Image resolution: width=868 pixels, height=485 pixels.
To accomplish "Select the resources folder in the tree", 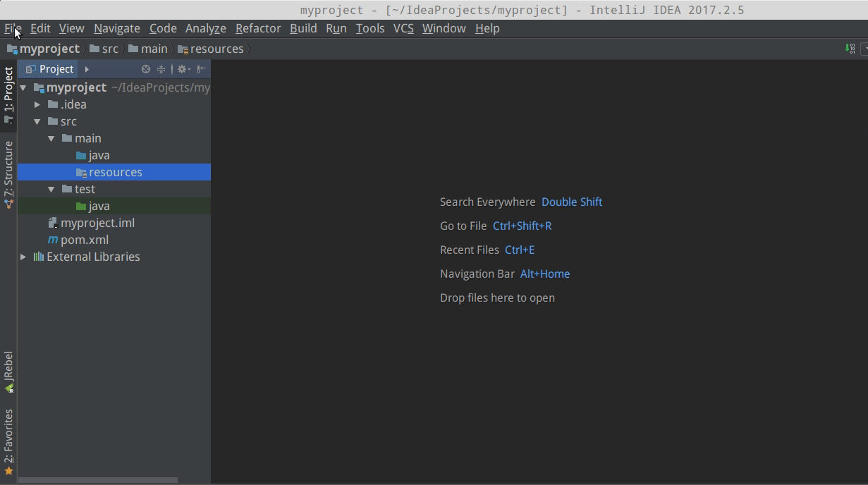I will [x=114, y=172].
